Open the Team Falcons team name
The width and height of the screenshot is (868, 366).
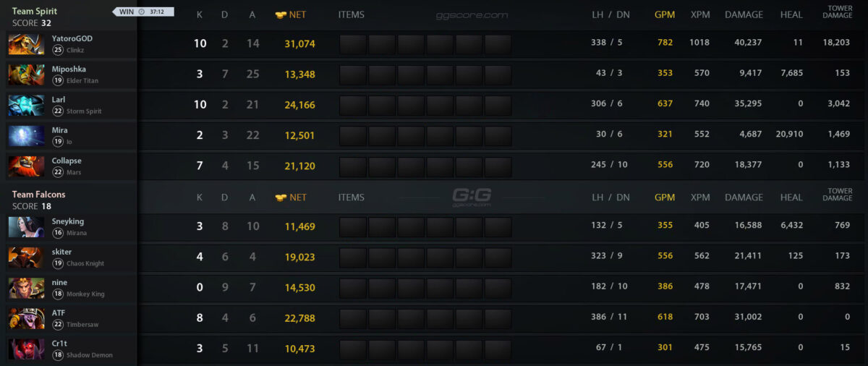point(38,195)
